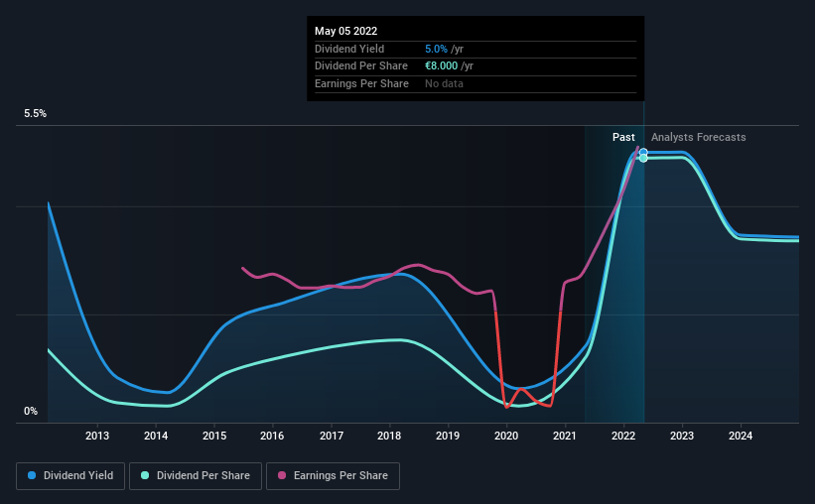This screenshot has width=815, height=504.
Task: Click the 2019 x-axis label
Action: tap(448, 436)
